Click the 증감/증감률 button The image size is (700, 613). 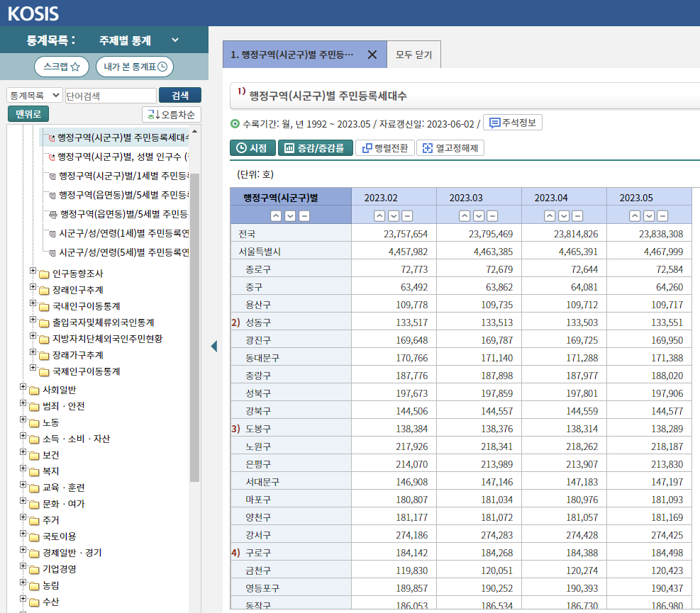(315, 148)
